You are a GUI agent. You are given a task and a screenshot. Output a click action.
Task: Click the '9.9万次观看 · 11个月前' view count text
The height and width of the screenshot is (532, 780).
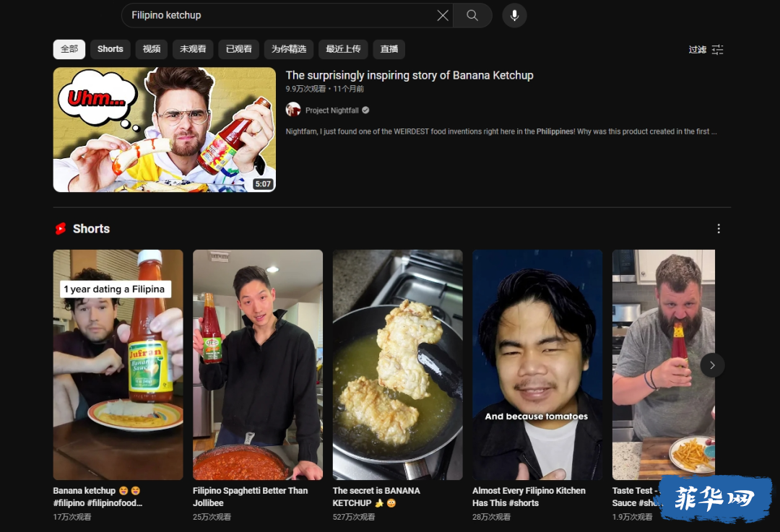click(x=325, y=89)
